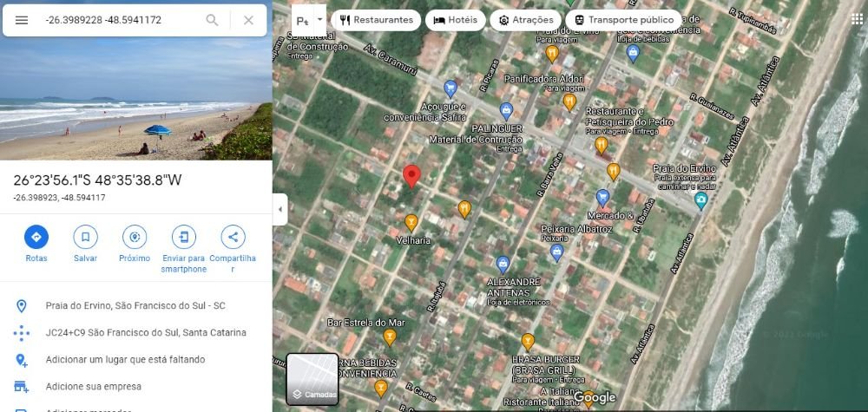
Task: Click Adicione sua empresa
Action: pyautogui.click(x=93, y=386)
